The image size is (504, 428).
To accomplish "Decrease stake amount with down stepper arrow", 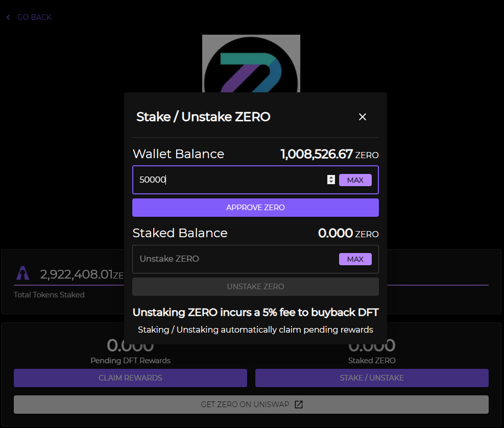I will click(x=331, y=182).
